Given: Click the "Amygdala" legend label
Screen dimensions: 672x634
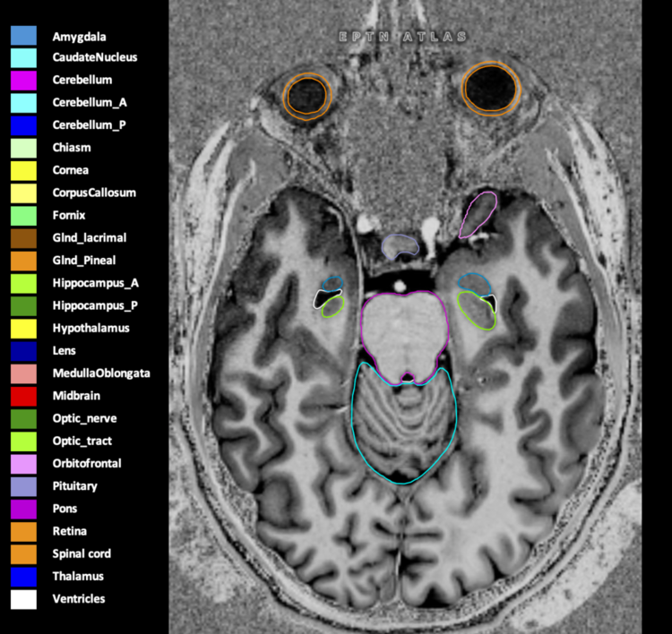Looking at the screenshot, I should click(x=79, y=38).
